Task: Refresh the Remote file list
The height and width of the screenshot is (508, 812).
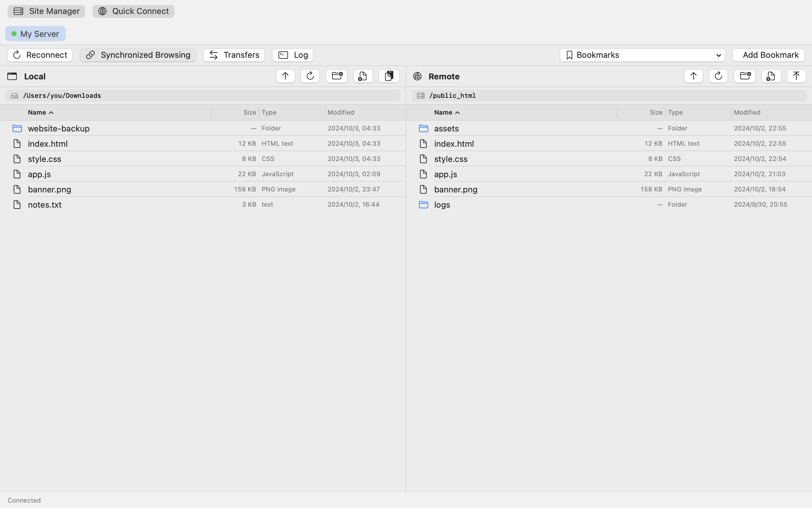Action: coord(718,76)
